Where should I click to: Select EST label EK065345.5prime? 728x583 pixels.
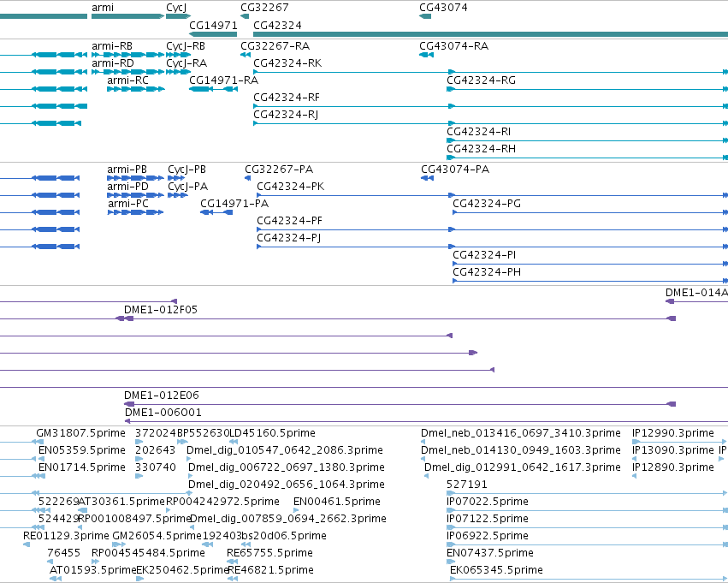tap(497, 571)
